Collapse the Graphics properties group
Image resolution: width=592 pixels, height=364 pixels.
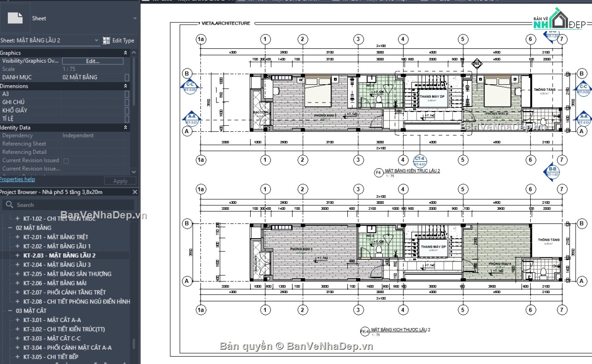pos(125,53)
